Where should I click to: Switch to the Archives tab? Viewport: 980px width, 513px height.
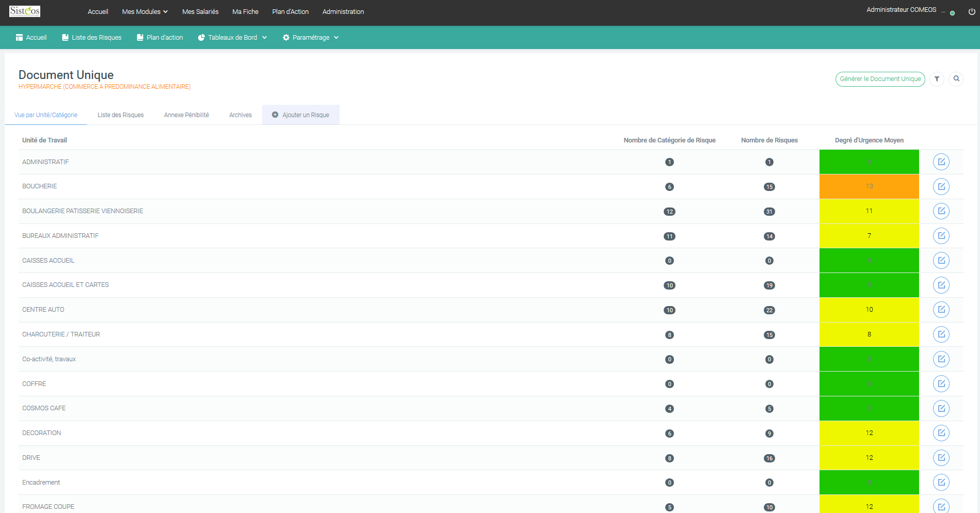pos(240,115)
